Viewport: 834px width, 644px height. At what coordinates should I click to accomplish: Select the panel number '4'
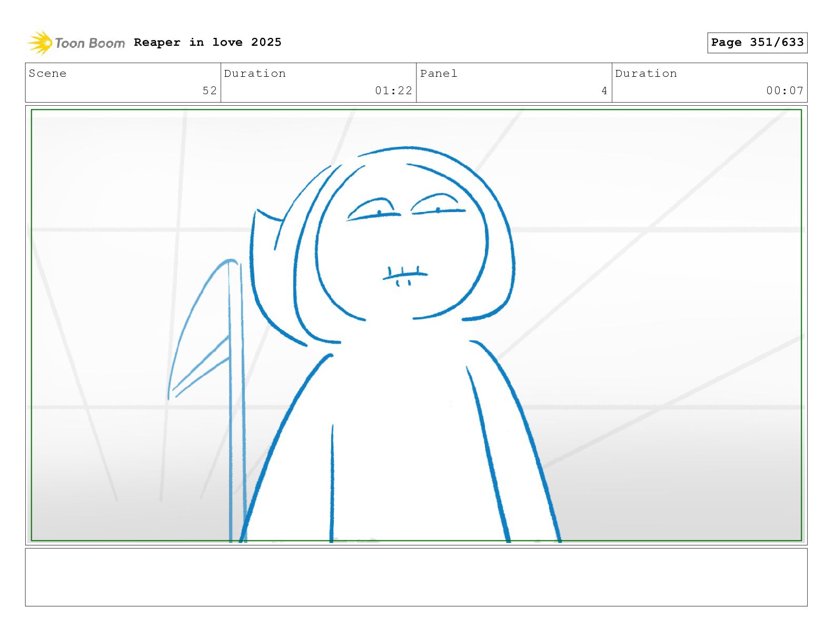pos(604,90)
